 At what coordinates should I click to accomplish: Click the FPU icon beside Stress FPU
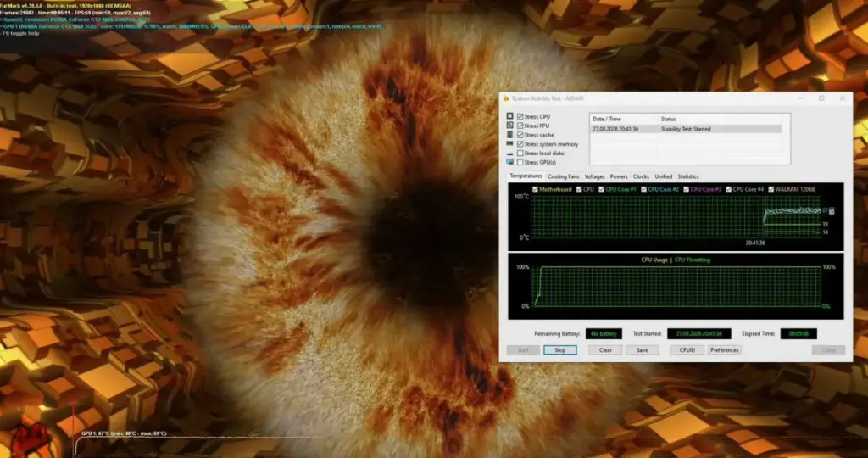pyautogui.click(x=509, y=126)
